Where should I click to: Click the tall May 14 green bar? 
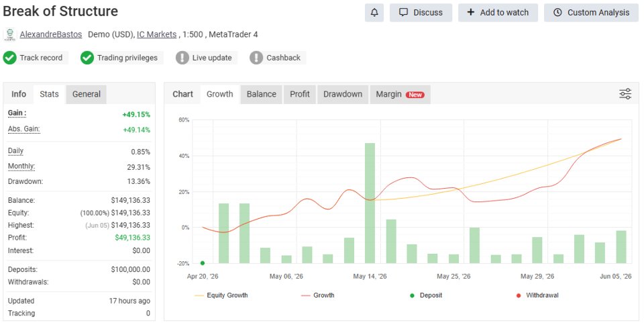click(370, 203)
